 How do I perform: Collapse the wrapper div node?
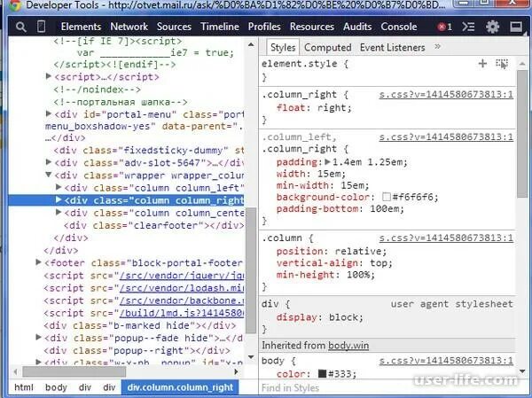click(49, 175)
